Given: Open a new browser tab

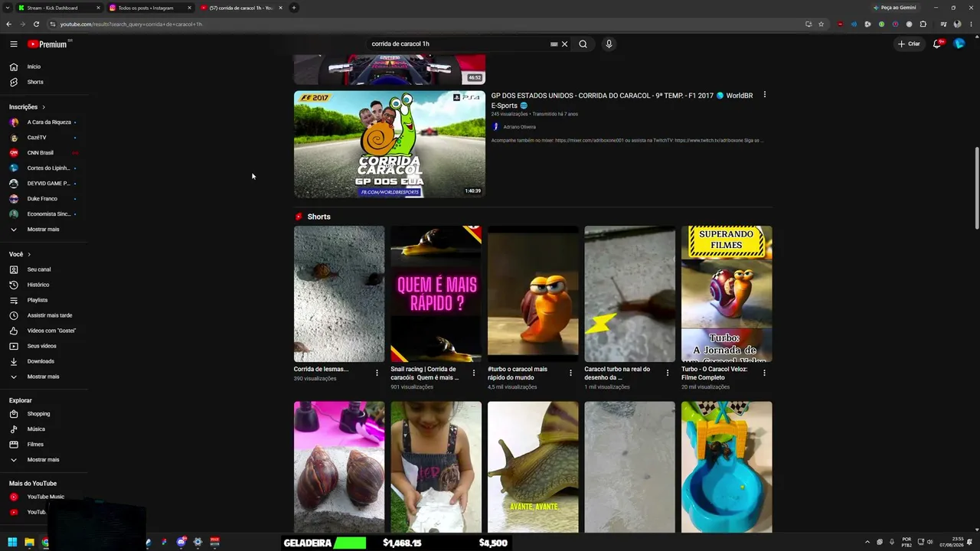Looking at the screenshot, I should [x=294, y=8].
